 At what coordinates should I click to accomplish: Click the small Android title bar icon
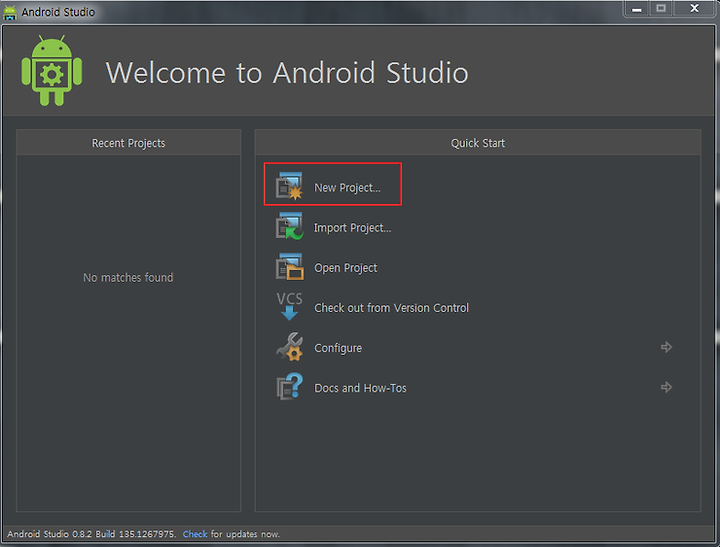click(x=10, y=12)
